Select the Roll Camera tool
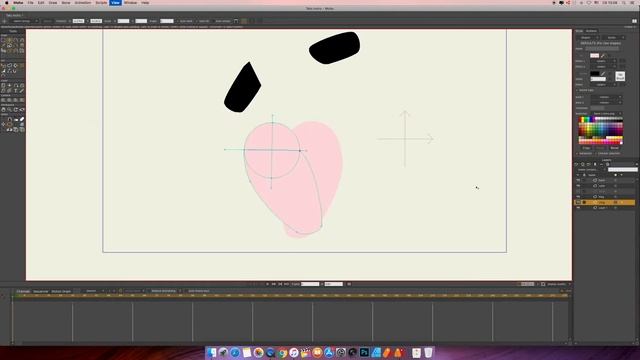640x360 pixels. click(x=16, y=100)
